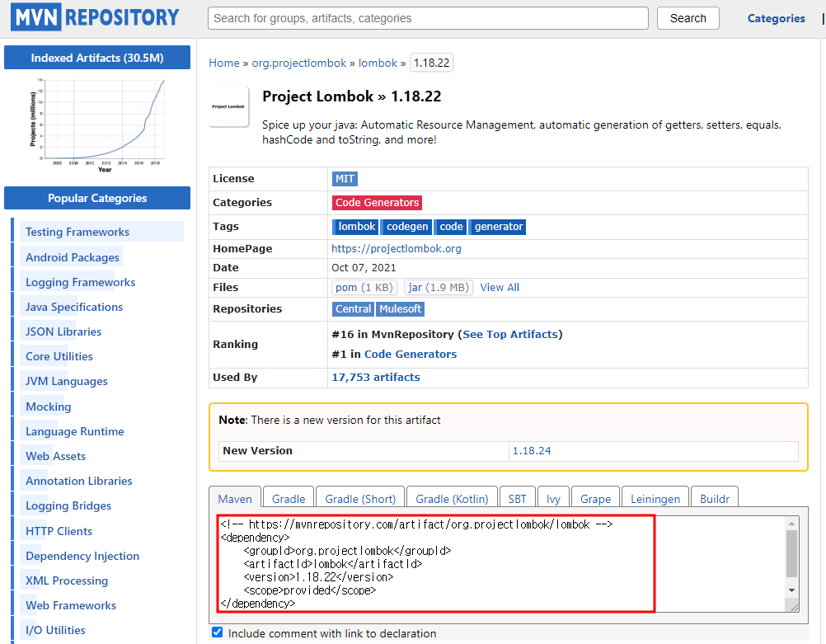Open JSON Libraries category
Viewport: 826px width, 644px height.
(63, 331)
